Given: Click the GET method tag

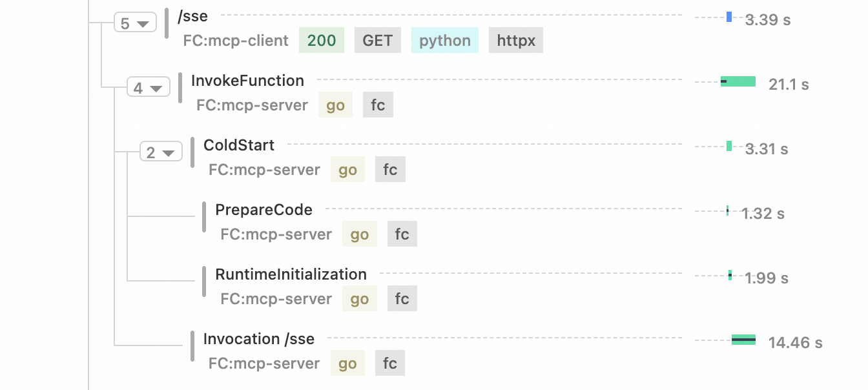Looking at the screenshot, I should pyautogui.click(x=378, y=41).
